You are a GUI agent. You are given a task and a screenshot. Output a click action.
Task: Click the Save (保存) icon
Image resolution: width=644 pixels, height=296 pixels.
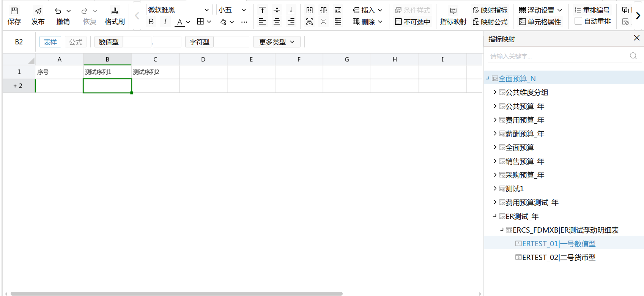click(14, 11)
